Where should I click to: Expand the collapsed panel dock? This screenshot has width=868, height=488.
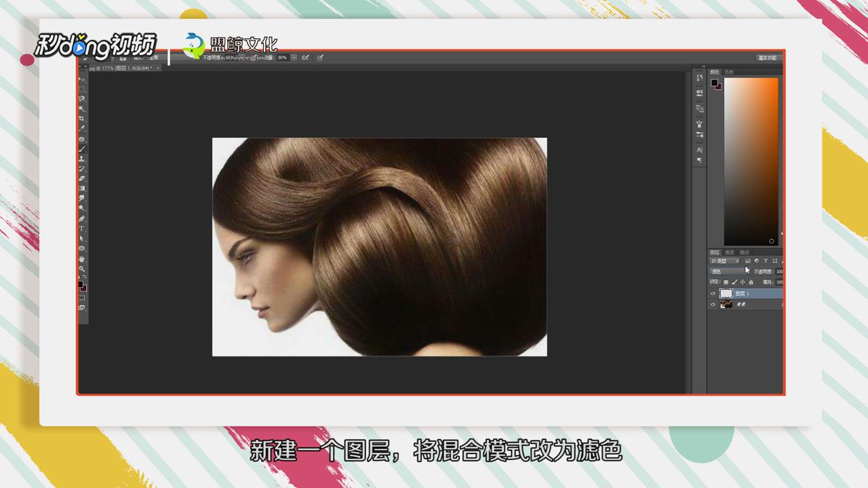point(703,66)
